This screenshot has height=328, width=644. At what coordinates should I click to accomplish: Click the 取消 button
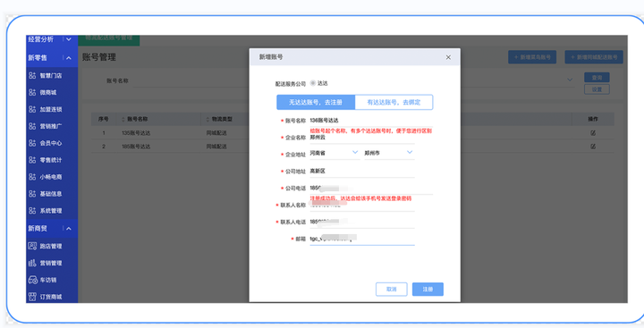(392, 290)
